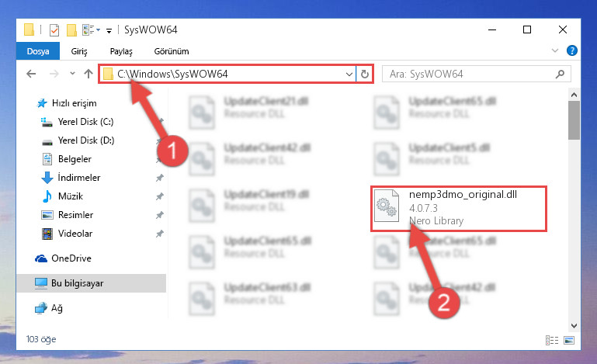597x364 pixels.
Task: Open the Görünüm ribbon tab
Action: 172,51
